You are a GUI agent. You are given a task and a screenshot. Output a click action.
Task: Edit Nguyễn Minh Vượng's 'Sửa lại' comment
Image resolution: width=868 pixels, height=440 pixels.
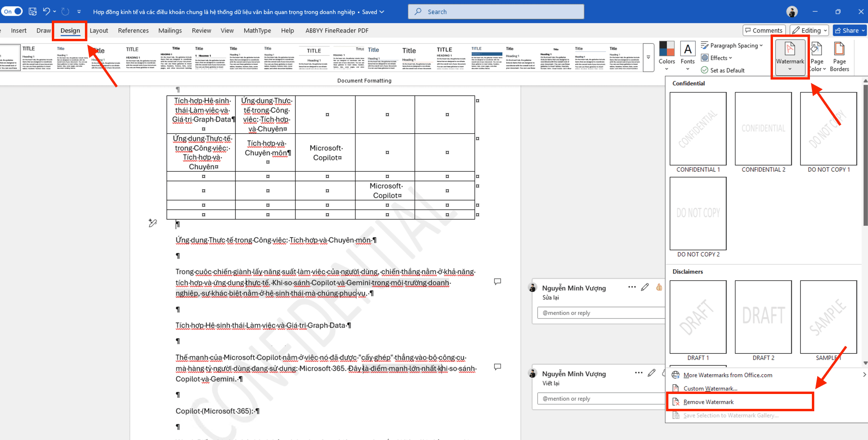[645, 287]
